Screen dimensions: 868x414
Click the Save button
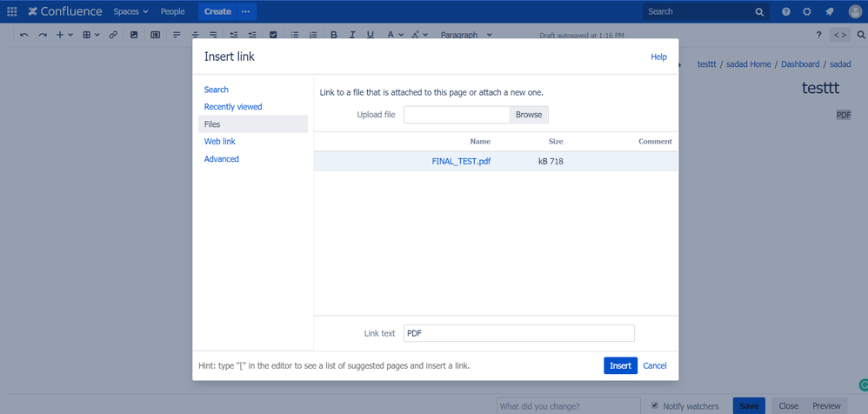tap(749, 405)
